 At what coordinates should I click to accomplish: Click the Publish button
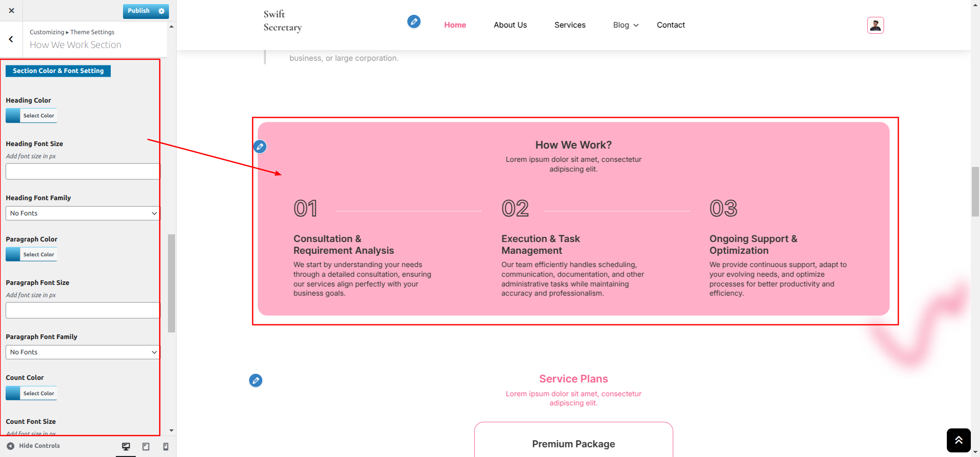[138, 11]
